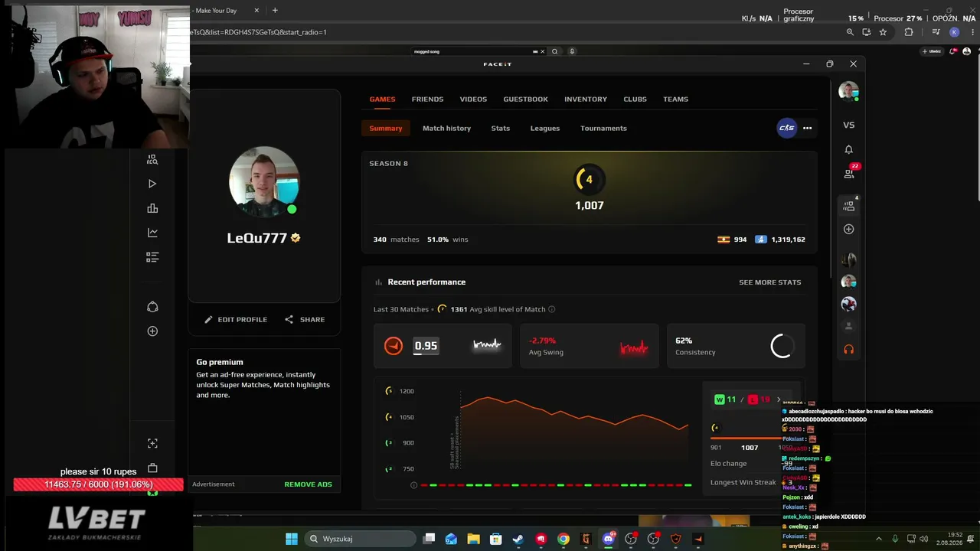
Task: Click the info icon beside Avg skill level
Action: (552, 309)
